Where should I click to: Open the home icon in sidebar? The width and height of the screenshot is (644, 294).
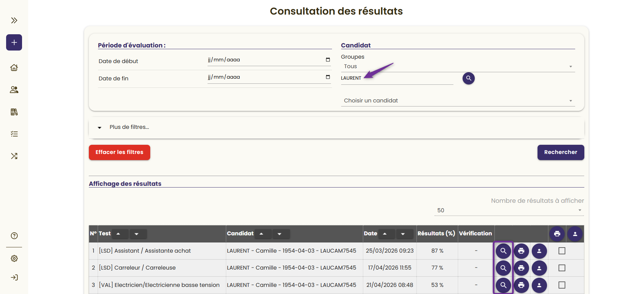(14, 67)
